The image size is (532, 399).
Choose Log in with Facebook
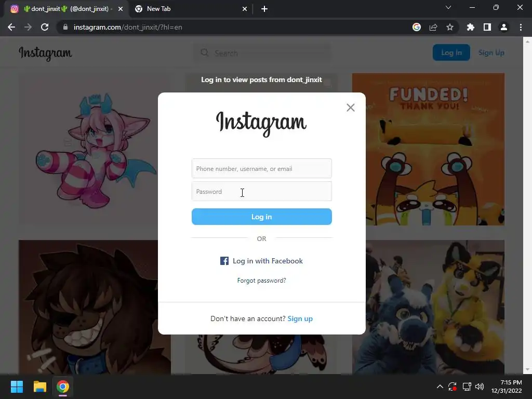pyautogui.click(x=262, y=261)
